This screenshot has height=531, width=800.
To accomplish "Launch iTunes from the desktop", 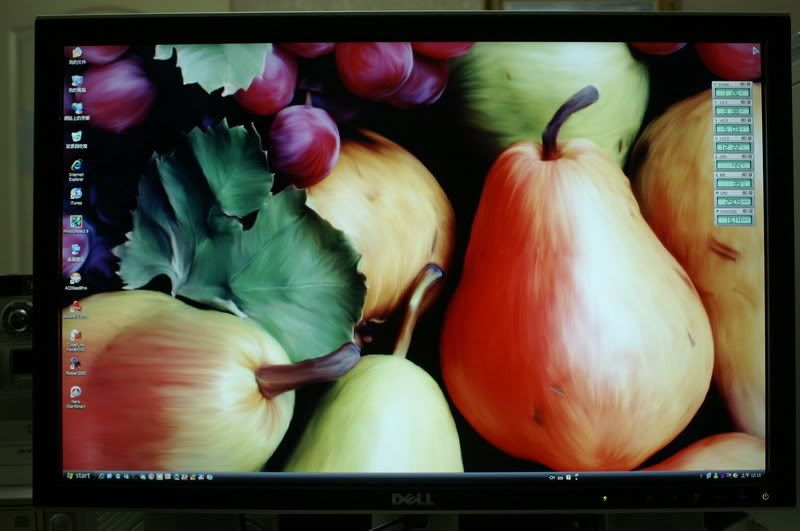I will coord(75,193).
